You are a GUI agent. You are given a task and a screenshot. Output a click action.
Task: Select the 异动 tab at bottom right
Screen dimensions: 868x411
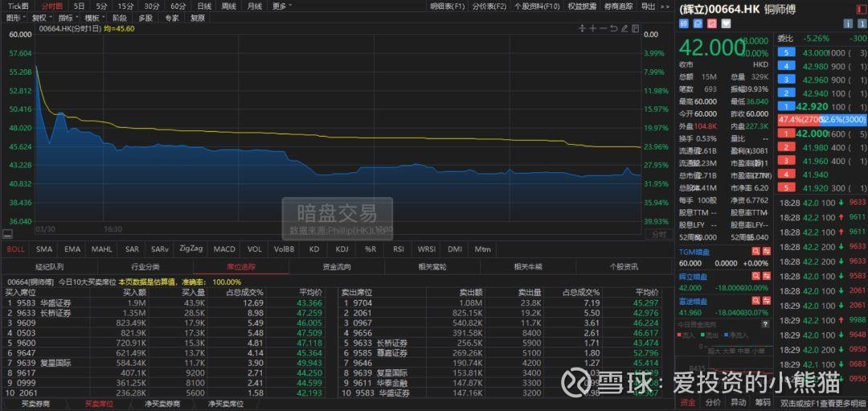pos(738,403)
